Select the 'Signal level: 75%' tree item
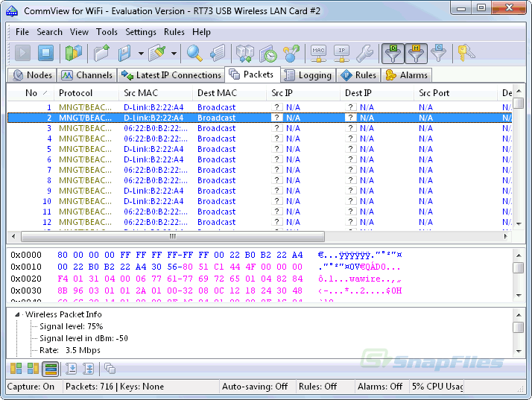 (72, 326)
